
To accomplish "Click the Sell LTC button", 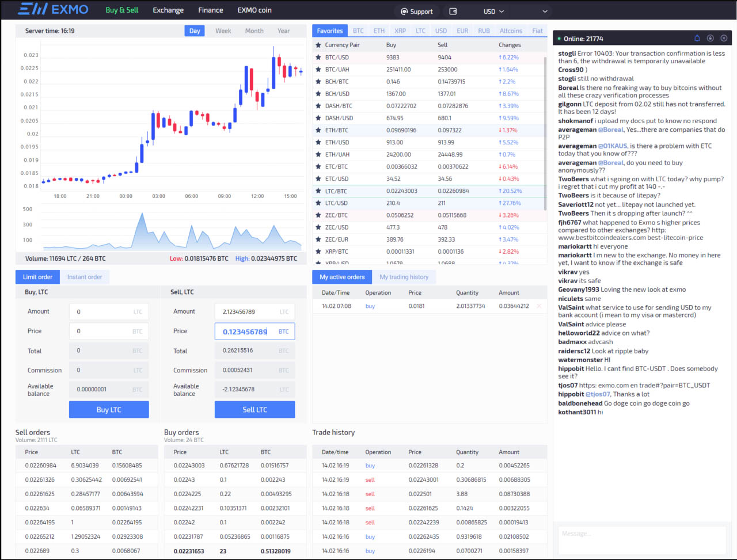I will point(254,410).
